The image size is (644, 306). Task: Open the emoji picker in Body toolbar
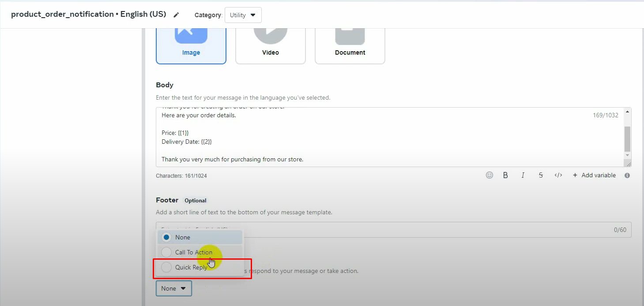click(x=489, y=175)
